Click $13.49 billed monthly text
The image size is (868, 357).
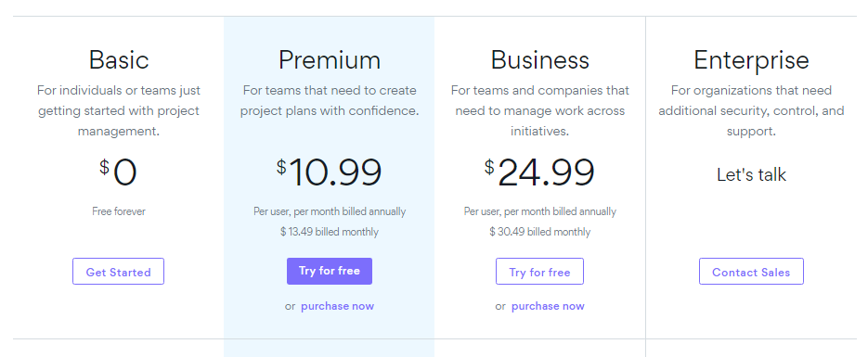pos(330,232)
